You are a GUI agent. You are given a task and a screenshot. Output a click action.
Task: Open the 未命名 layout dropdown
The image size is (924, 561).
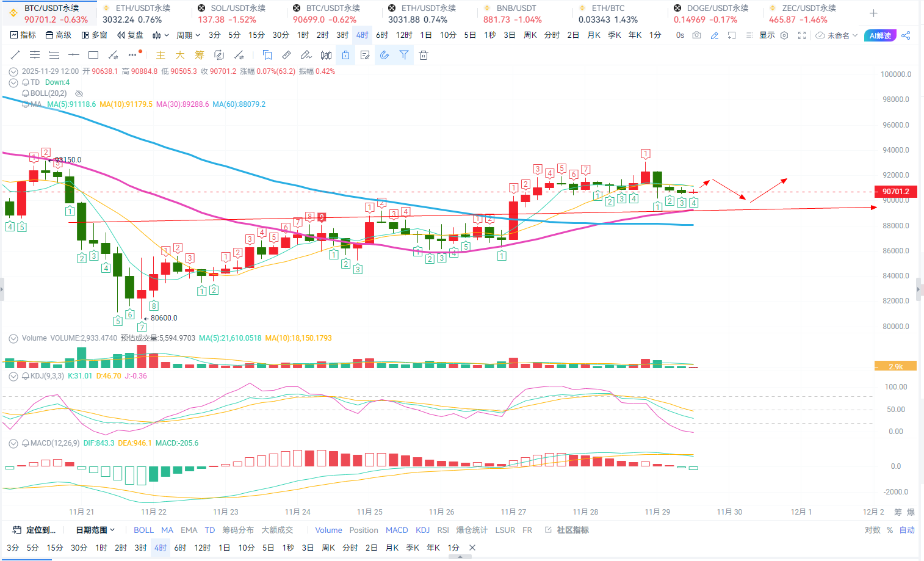point(837,35)
